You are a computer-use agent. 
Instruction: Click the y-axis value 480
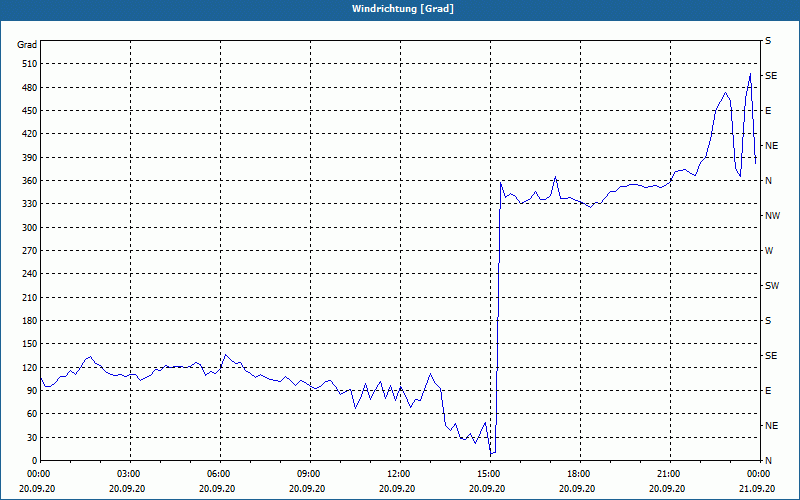tap(30, 87)
